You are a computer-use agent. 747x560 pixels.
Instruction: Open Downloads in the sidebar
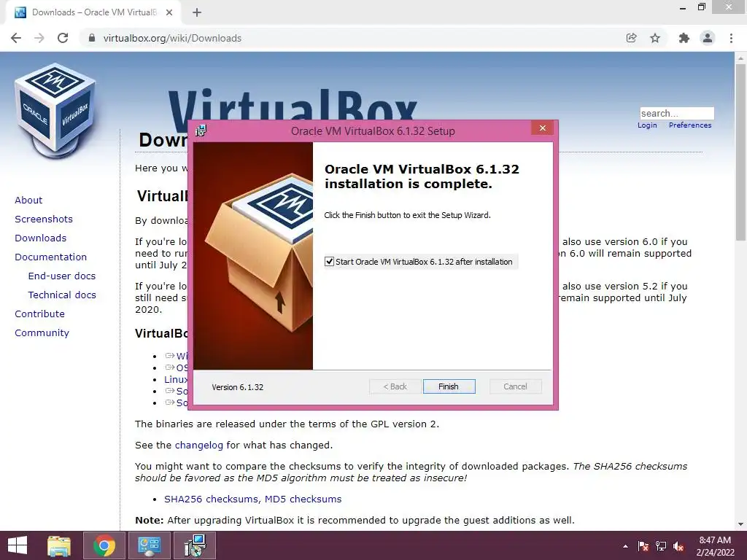coord(41,238)
